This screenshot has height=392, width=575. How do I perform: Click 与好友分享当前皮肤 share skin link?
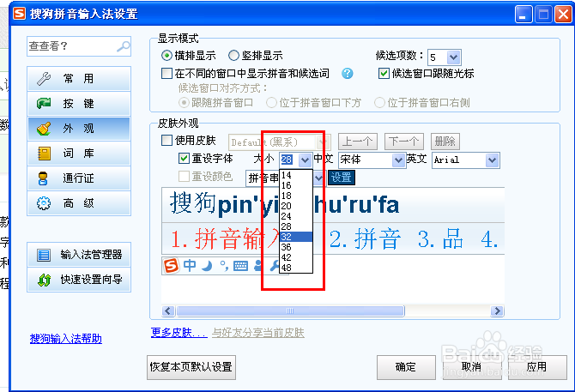pyautogui.click(x=258, y=333)
